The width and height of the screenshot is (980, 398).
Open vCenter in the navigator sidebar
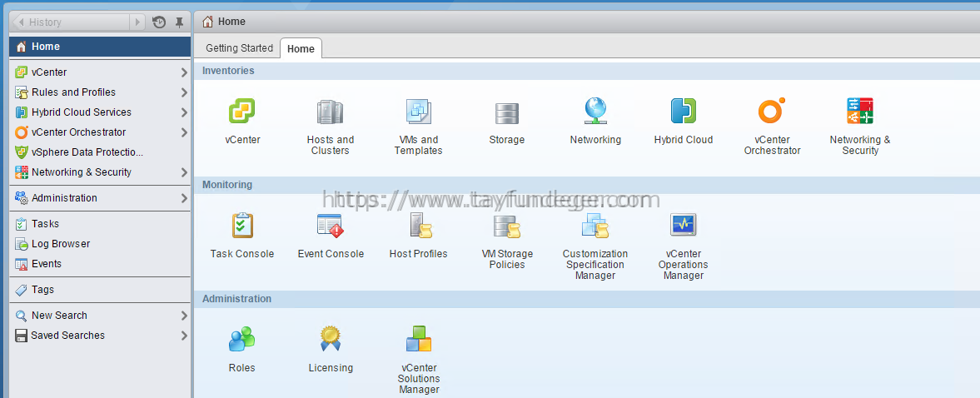point(100,72)
